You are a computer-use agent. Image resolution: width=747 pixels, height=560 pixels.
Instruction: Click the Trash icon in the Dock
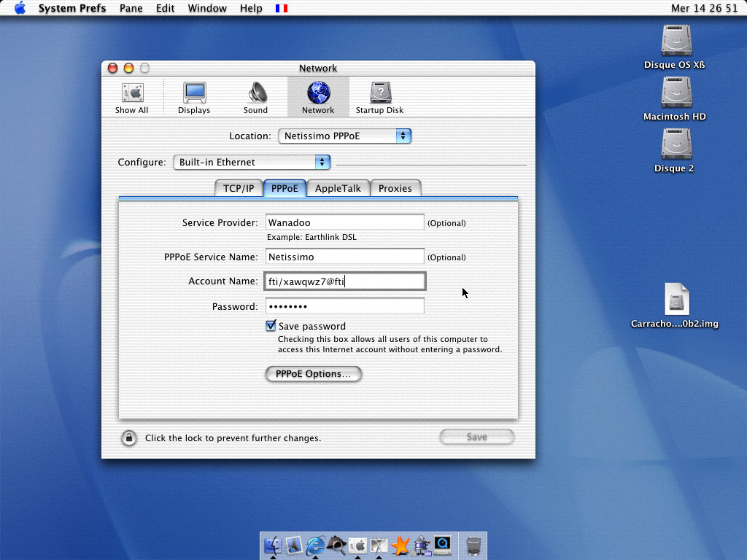pos(473,545)
